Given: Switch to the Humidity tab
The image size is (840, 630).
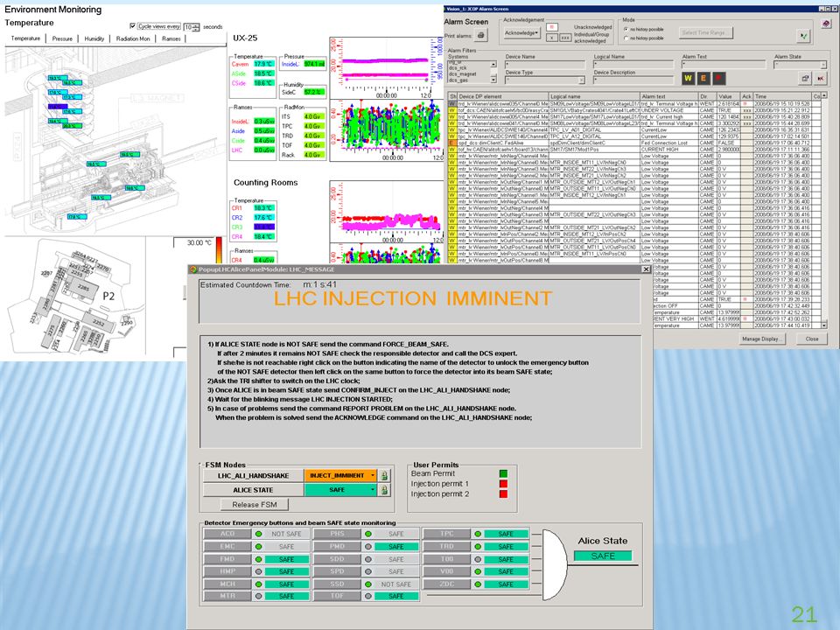Looking at the screenshot, I should pos(94,38).
